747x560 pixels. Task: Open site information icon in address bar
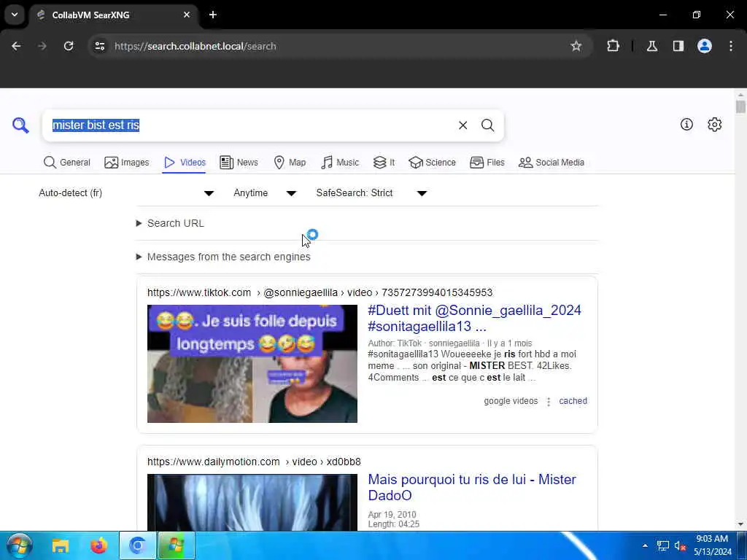(99, 46)
